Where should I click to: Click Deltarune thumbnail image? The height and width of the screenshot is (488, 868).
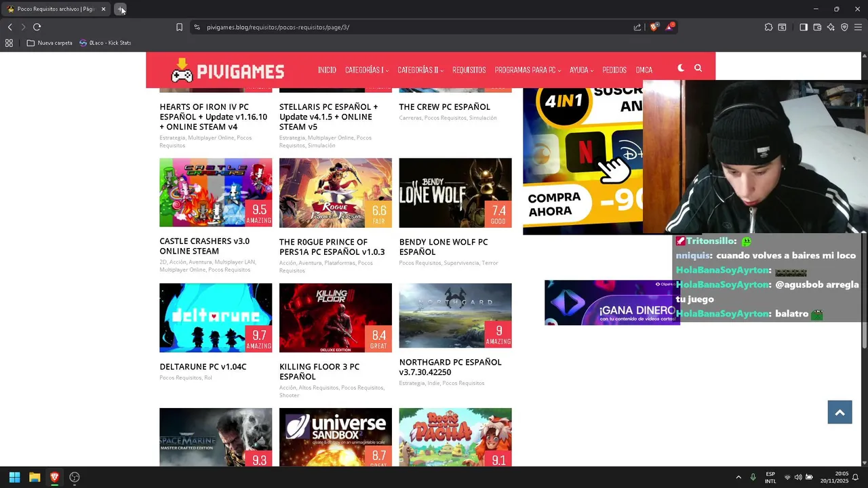pyautogui.click(x=216, y=318)
